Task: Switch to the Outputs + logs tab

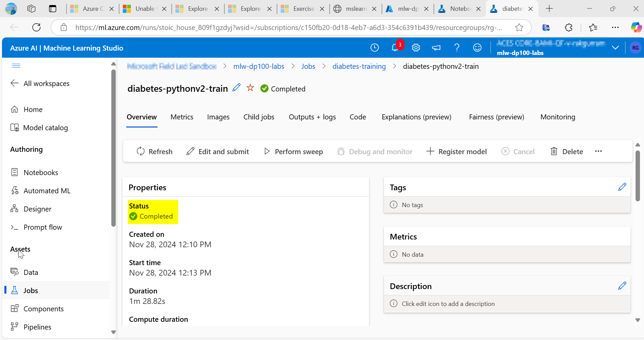Action: [312, 117]
